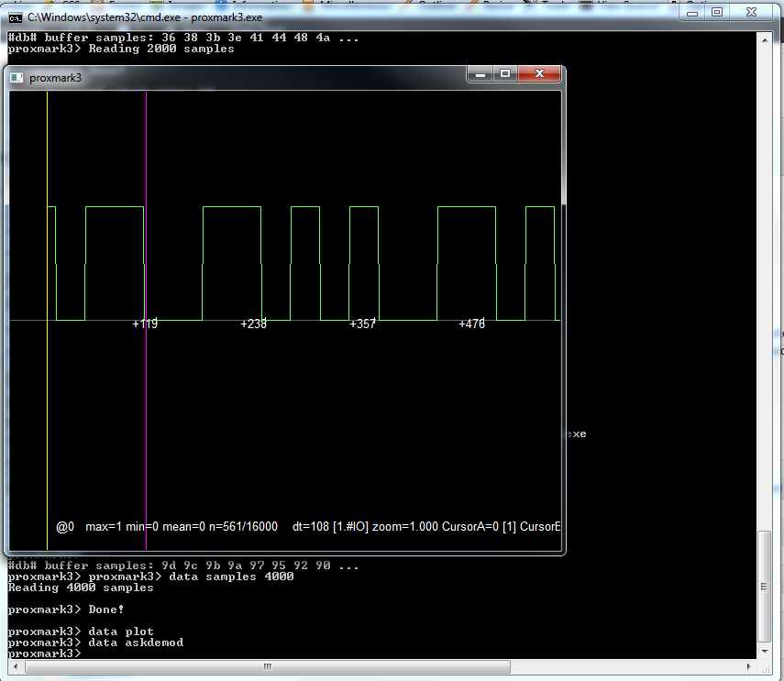Maximize the cmd.exe window
The image size is (784, 681).
point(716,13)
